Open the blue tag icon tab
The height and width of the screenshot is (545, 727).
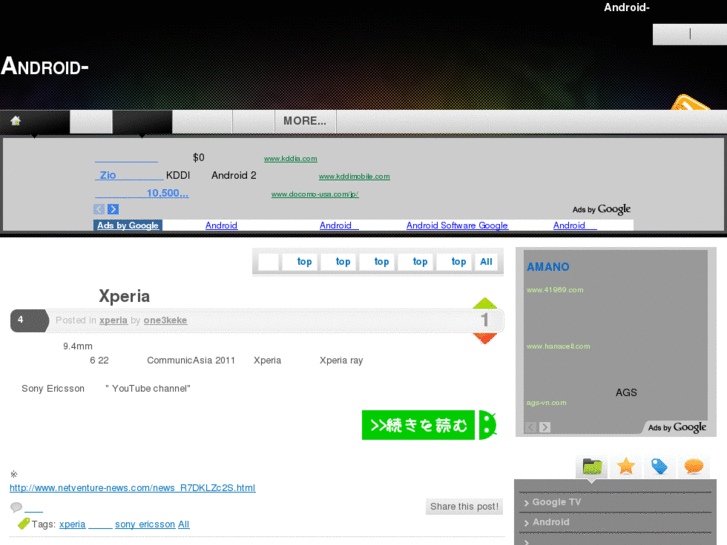click(660, 467)
